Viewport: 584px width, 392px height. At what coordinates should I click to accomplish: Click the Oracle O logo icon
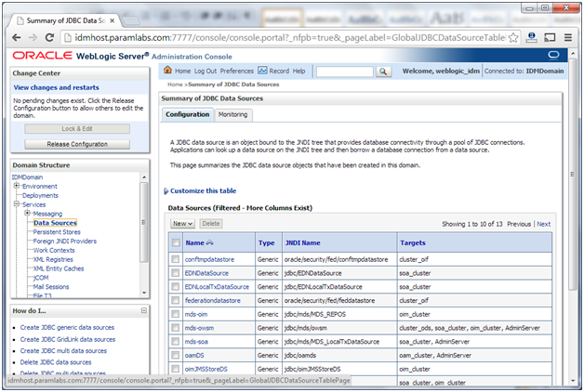(553, 55)
